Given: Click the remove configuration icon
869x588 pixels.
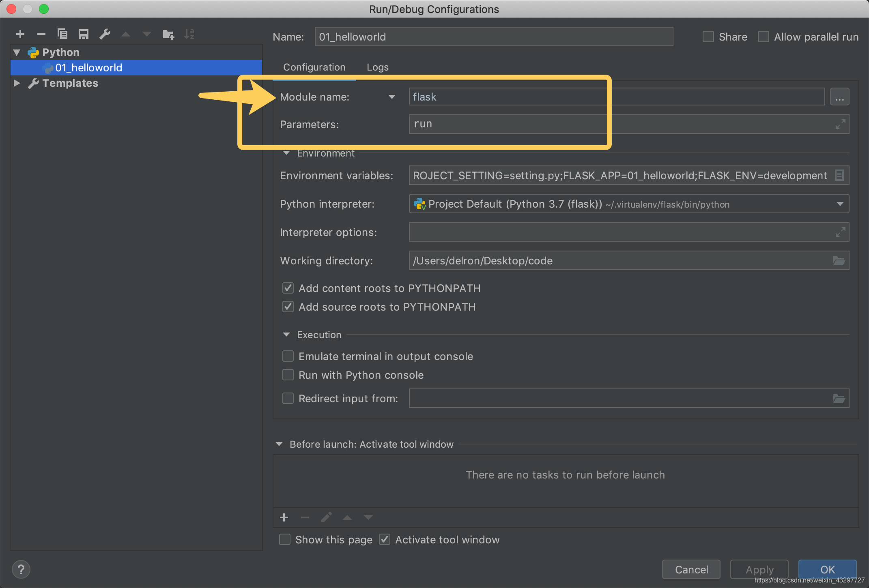Looking at the screenshot, I should coord(41,34).
